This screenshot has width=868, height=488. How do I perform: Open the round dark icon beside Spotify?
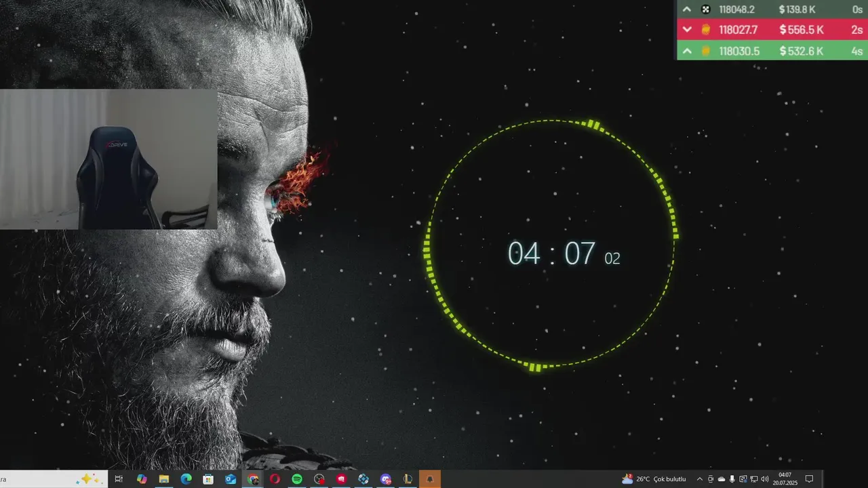[319, 479]
